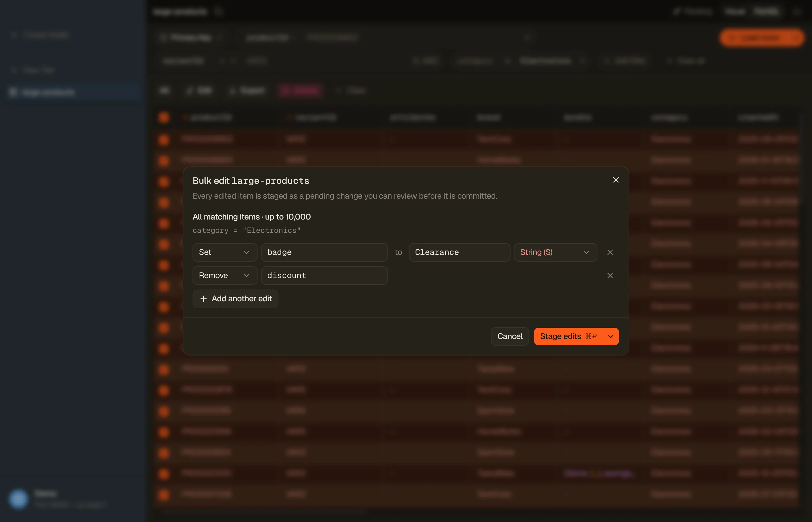Viewport: 812px width, 522px height.
Task: Click the Cancel button
Action: 510,336
